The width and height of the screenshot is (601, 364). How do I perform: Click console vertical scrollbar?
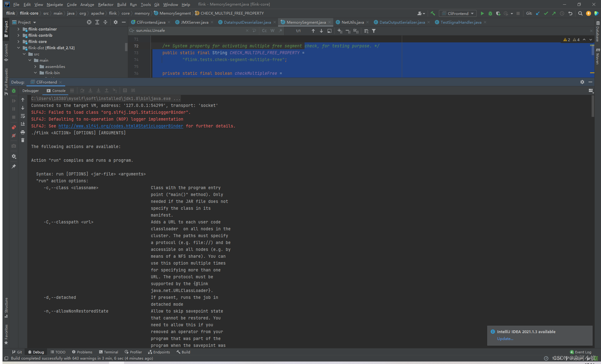point(593,106)
